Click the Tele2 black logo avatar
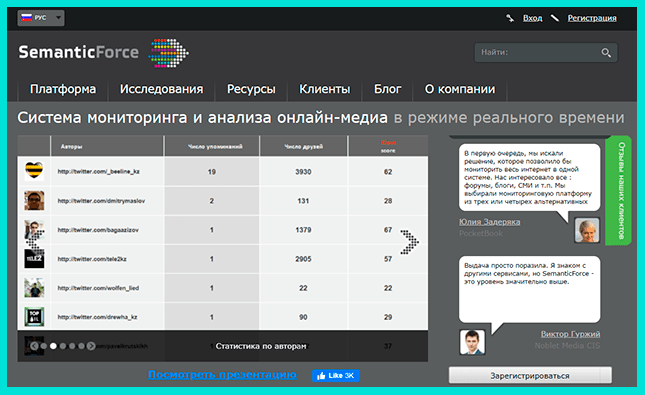The image size is (645, 395). point(34,259)
